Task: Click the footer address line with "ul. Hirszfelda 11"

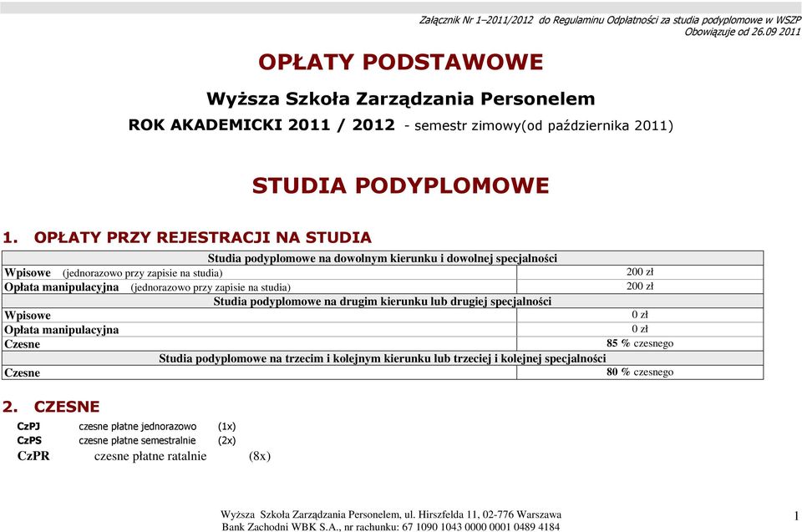Action: click(391, 514)
